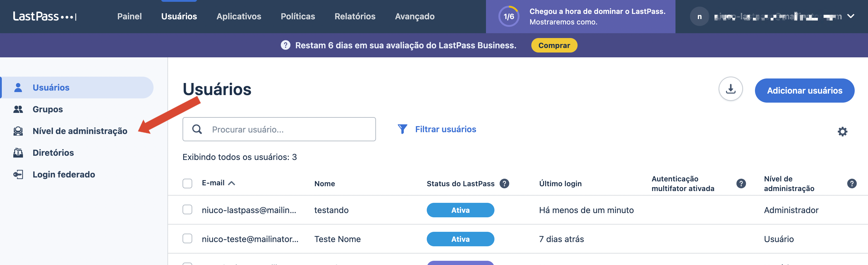Check the niuco-lastpass user row checkbox
This screenshot has height=265, width=868.
(x=187, y=209)
